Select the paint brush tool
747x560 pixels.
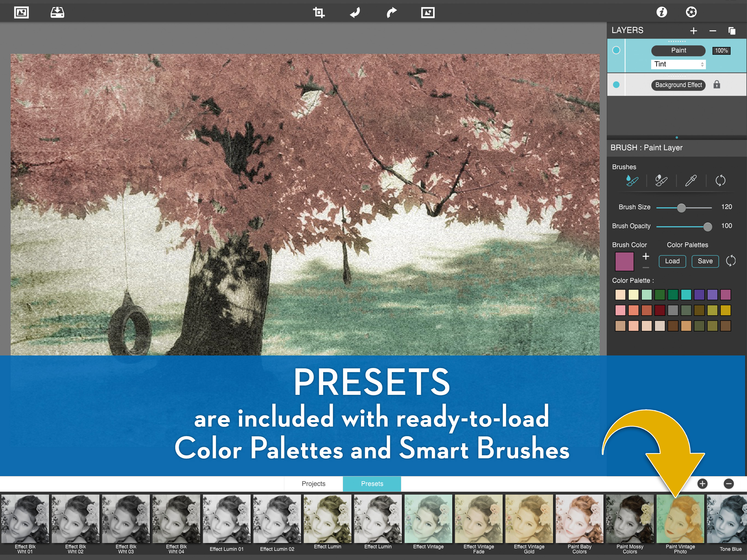tap(632, 180)
